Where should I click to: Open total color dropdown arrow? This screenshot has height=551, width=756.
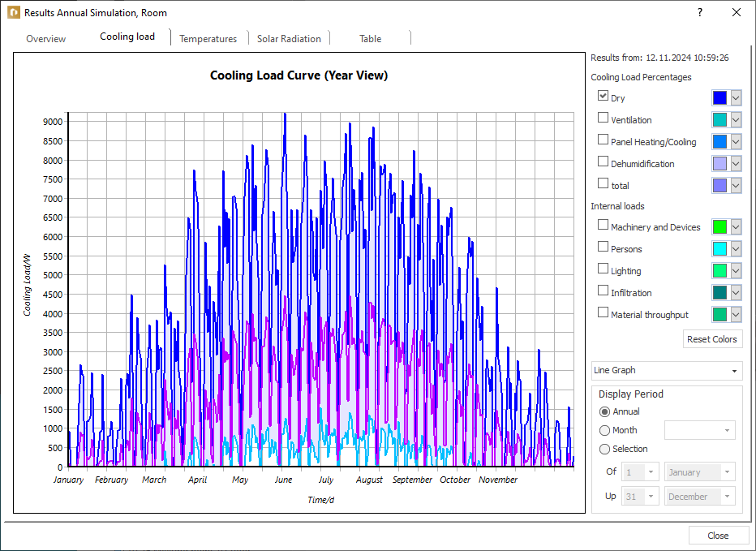point(736,185)
